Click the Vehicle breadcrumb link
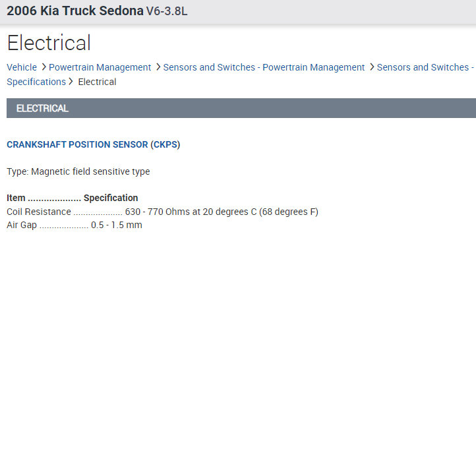The width and height of the screenshot is (476, 476). click(x=22, y=67)
